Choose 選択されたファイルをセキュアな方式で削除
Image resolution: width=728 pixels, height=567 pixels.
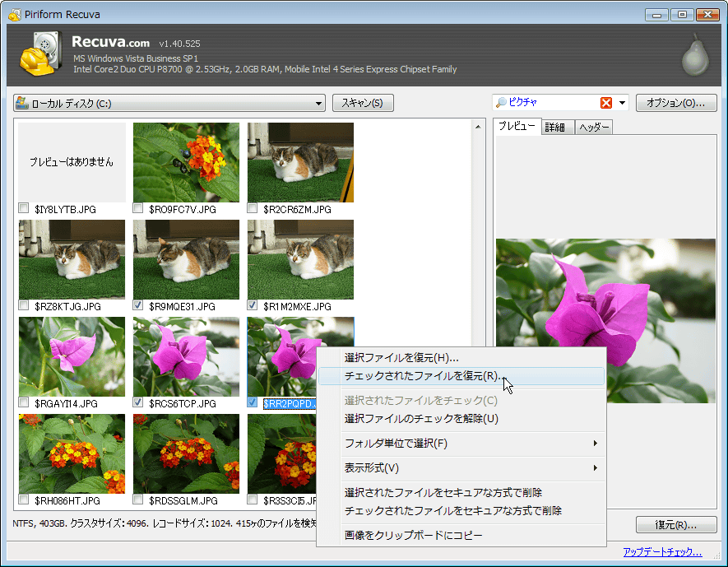tap(461, 493)
